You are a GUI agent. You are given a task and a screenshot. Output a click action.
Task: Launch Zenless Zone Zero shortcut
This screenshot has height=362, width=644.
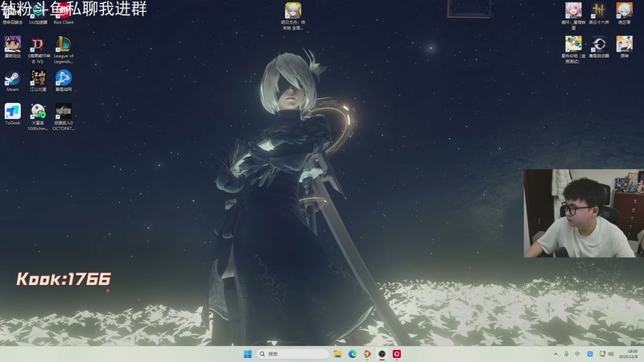click(625, 14)
